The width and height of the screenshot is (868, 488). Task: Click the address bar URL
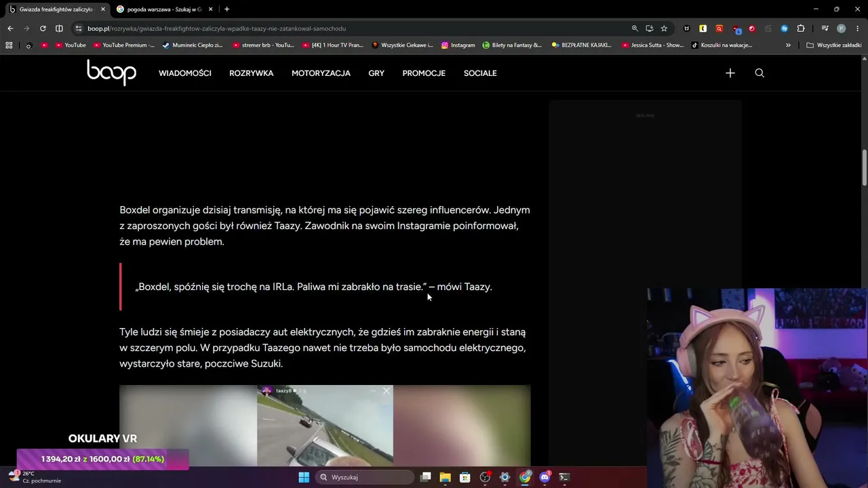217,28
